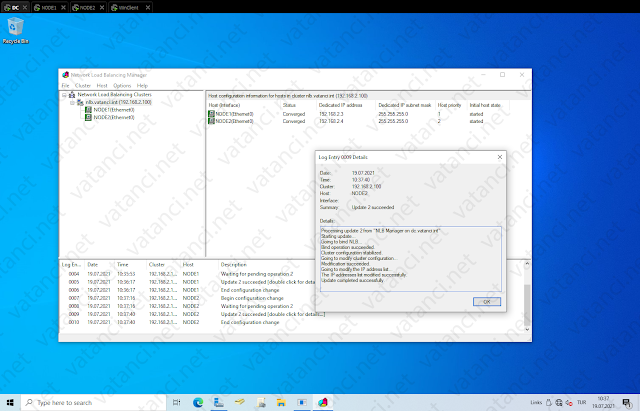Open the Host menu
The height and width of the screenshot is (411, 640).
[102, 86]
